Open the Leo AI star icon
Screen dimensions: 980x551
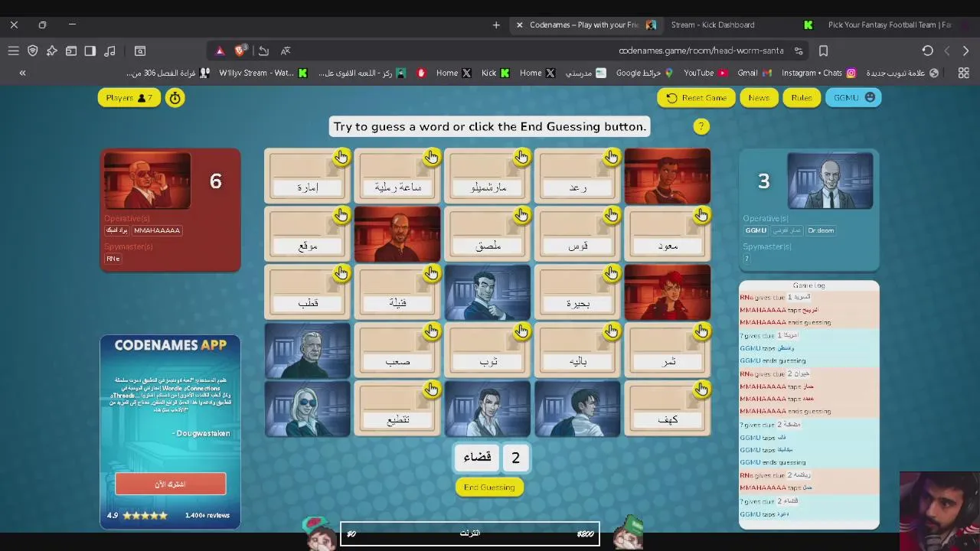[52, 51]
